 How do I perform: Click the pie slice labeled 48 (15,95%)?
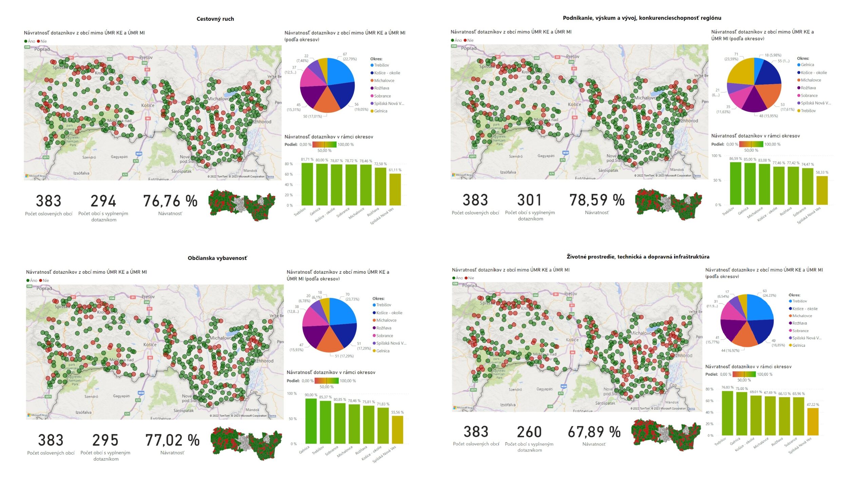point(754,101)
